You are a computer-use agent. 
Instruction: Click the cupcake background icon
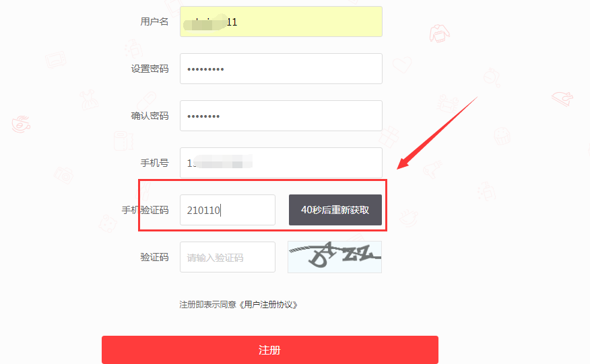tap(502, 136)
